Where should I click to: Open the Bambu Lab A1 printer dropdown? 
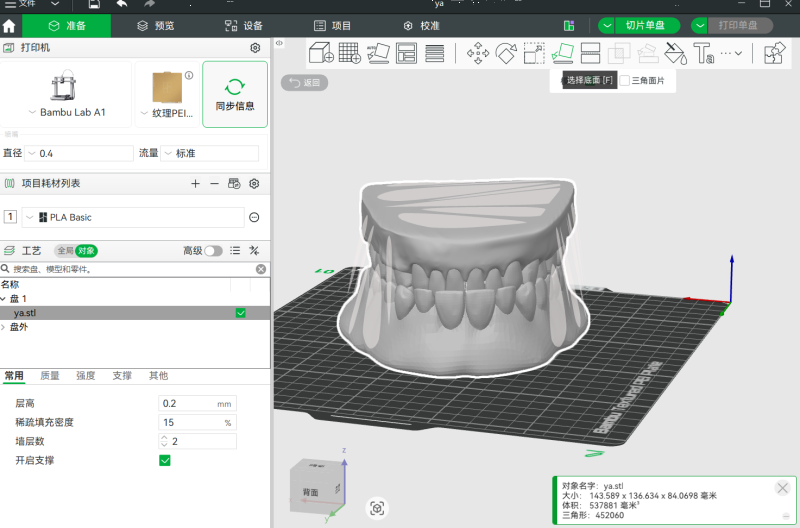(x=66, y=113)
